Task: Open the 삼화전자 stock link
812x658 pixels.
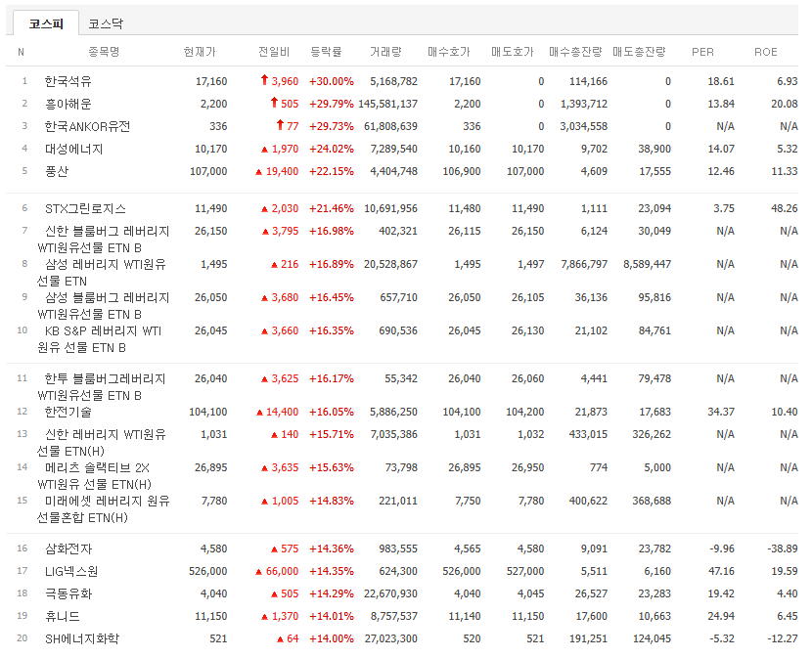Action: (x=68, y=548)
